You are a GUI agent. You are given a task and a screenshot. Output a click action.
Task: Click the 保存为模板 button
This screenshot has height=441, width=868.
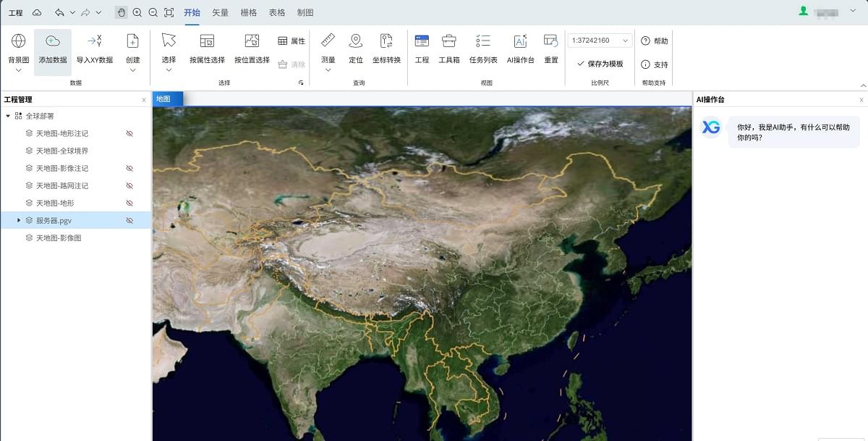[x=600, y=64]
